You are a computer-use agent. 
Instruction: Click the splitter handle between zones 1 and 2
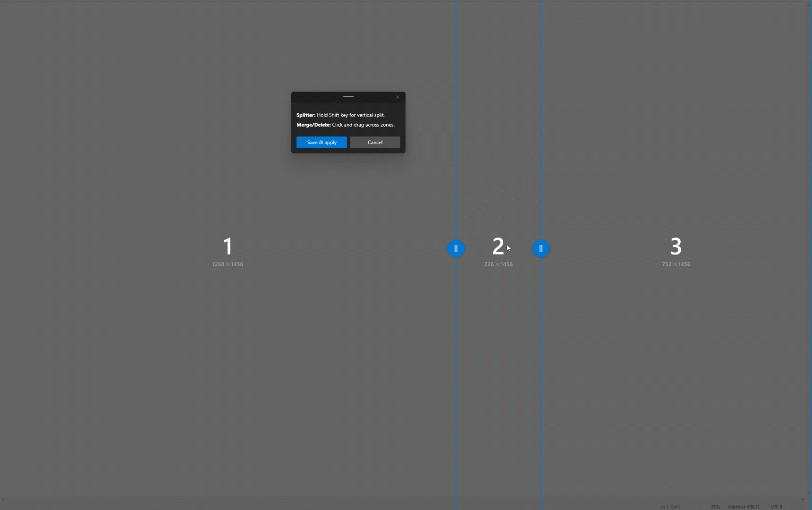[x=455, y=248]
